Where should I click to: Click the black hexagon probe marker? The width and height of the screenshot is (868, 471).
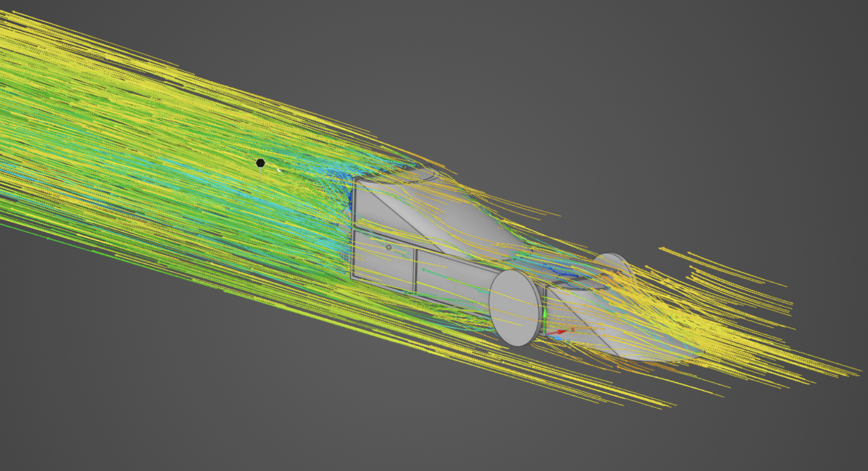[260, 163]
